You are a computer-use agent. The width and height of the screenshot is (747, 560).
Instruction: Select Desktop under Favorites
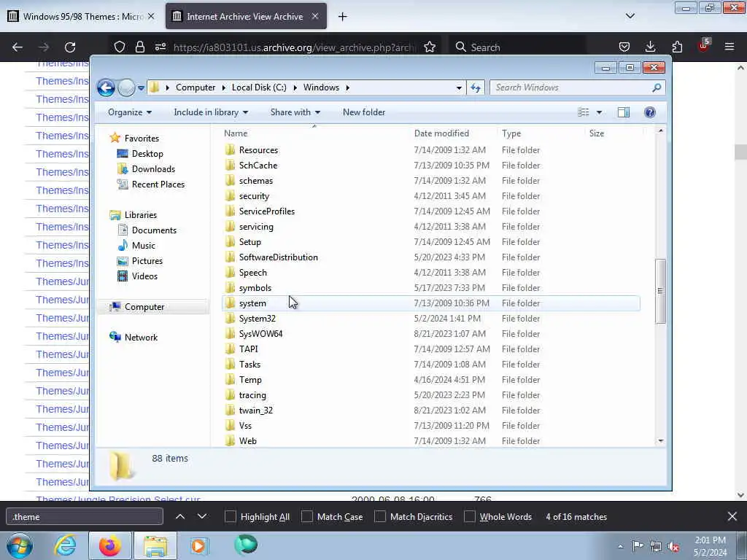pyautogui.click(x=147, y=154)
